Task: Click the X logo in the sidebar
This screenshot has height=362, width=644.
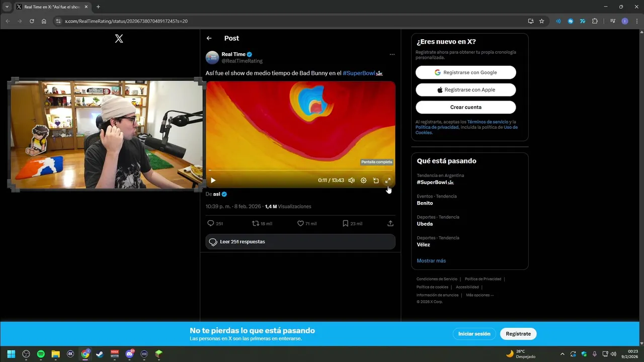Action: 119,39
